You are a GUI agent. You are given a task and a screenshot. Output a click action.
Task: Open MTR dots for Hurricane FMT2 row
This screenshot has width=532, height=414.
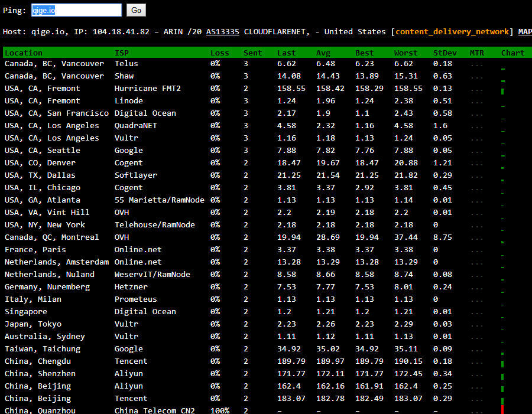point(476,90)
